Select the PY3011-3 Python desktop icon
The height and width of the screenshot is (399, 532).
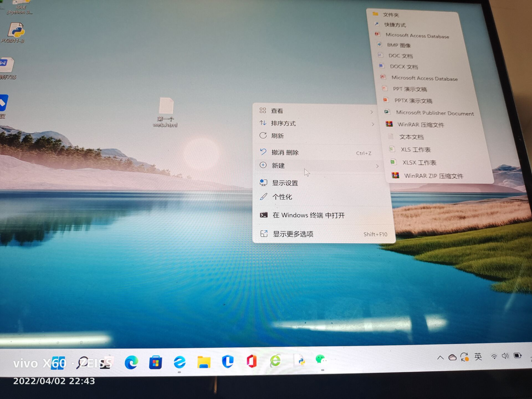click(14, 33)
